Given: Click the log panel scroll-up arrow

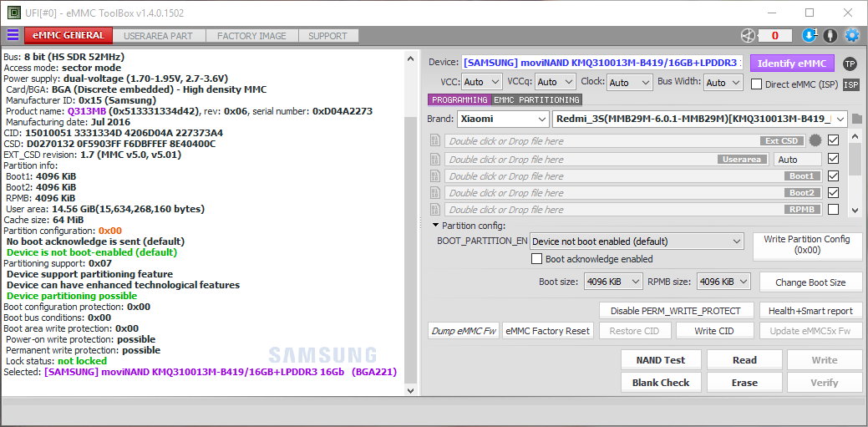Looking at the screenshot, I should [x=410, y=58].
